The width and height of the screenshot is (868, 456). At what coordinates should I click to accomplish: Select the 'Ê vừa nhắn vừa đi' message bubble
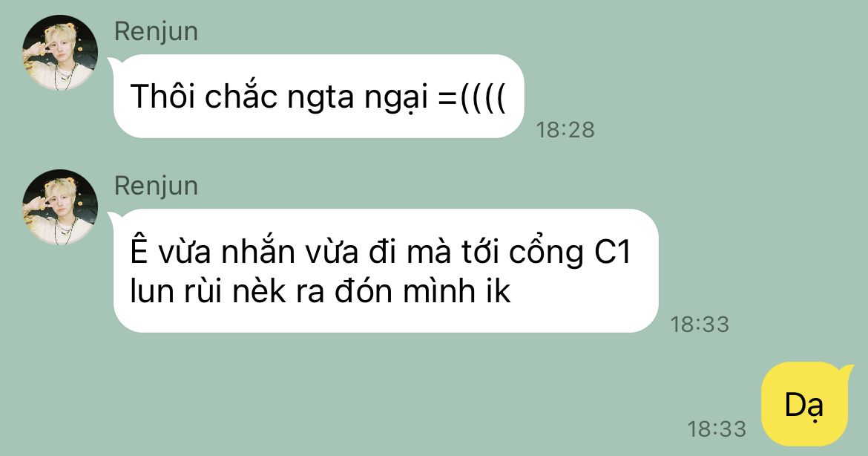pyautogui.click(x=386, y=270)
